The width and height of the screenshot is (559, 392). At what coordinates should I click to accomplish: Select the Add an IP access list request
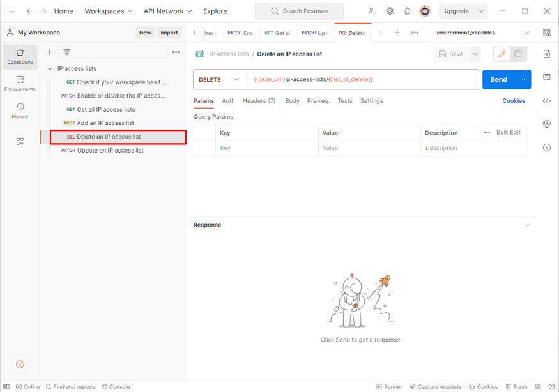pyautogui.click(x=105, y=123)
